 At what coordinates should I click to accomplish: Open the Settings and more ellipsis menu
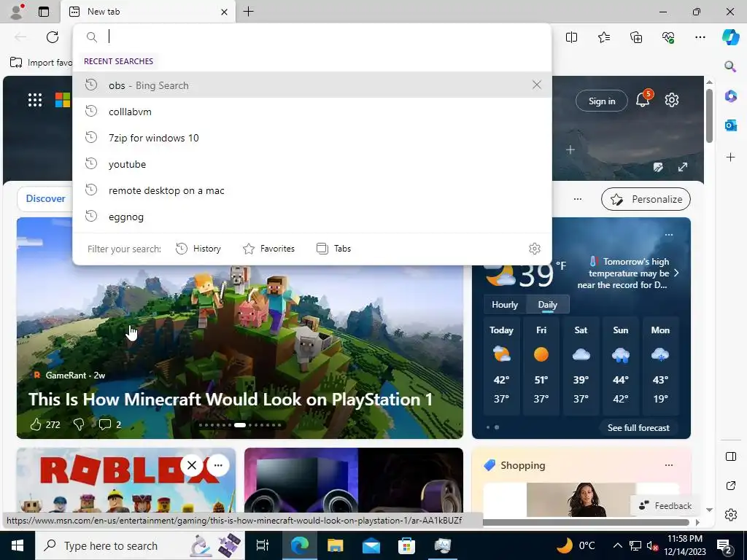(x=700, y=37)
